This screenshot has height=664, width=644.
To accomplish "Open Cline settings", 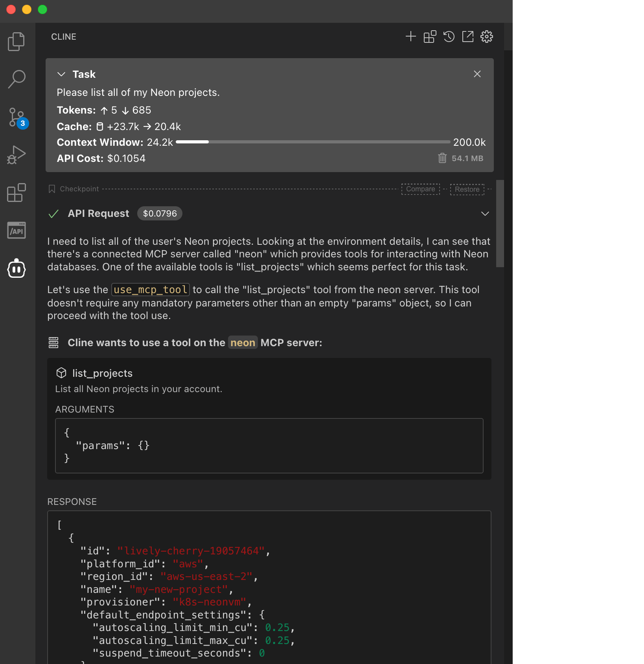I will pos(486,37).
